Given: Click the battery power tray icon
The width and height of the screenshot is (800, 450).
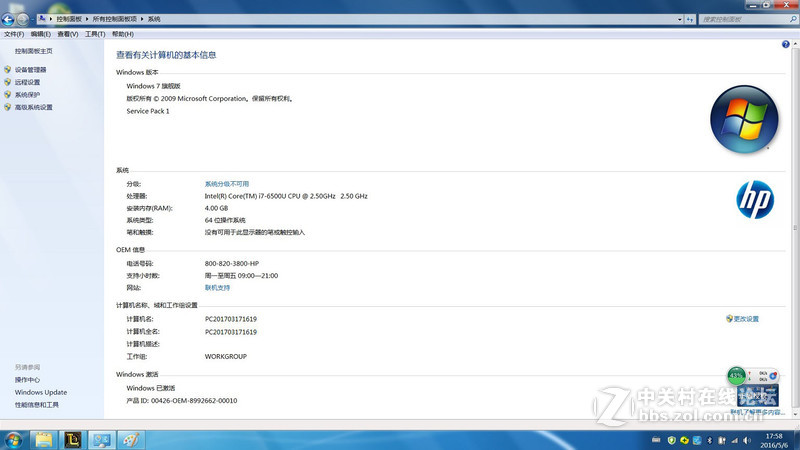Looking at the screenshot, I should 722,440.
